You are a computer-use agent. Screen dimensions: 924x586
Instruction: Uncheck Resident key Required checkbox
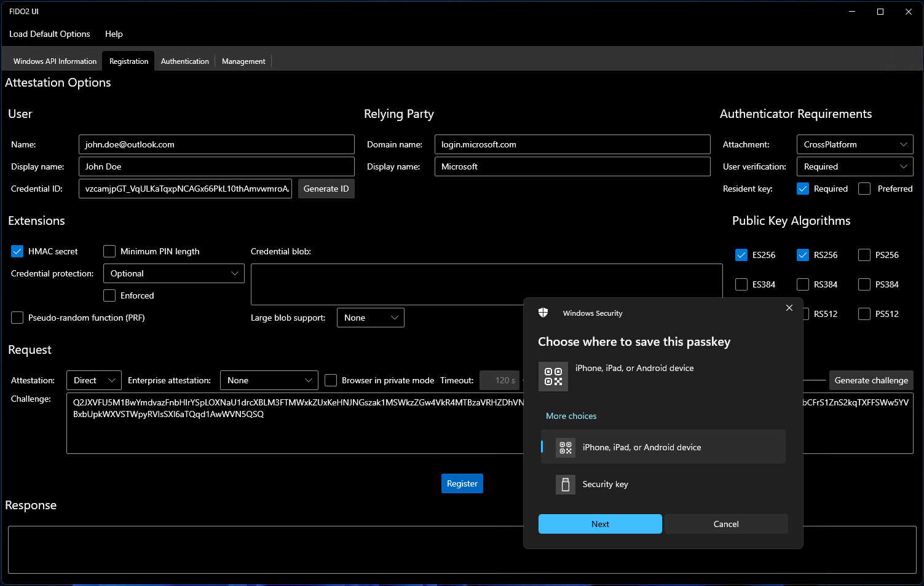click(x=803, y=189)
